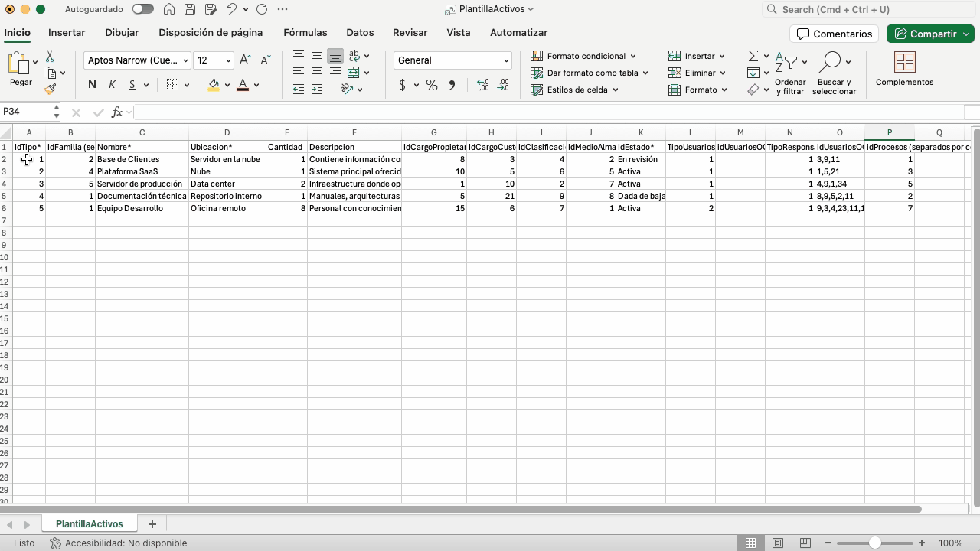Expand the General number format dropdown
Image resolution: width=980 pixels, height=551 pixels.
[506, 60]
